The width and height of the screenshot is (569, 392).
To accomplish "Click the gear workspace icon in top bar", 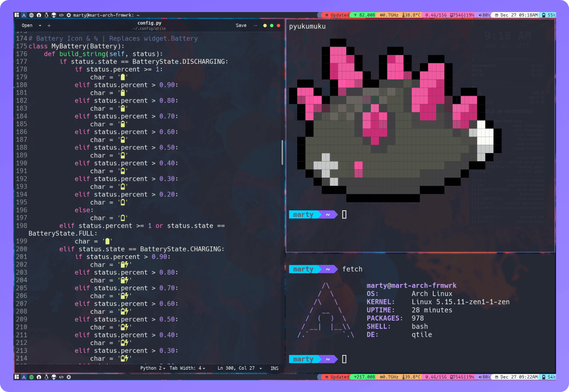I will pyautogui.click(x=69, y=15).
